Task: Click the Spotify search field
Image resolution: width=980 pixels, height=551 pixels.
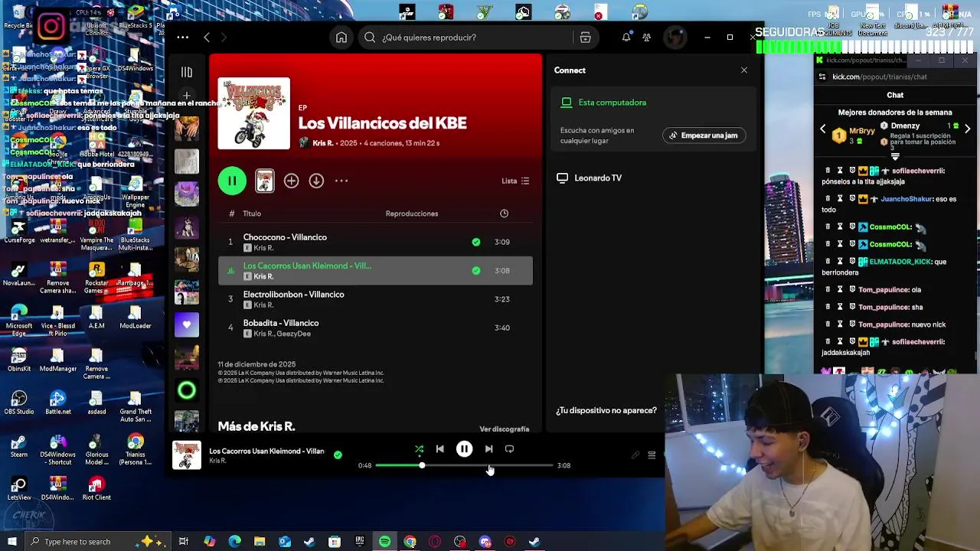Action: tap(465, 37)
